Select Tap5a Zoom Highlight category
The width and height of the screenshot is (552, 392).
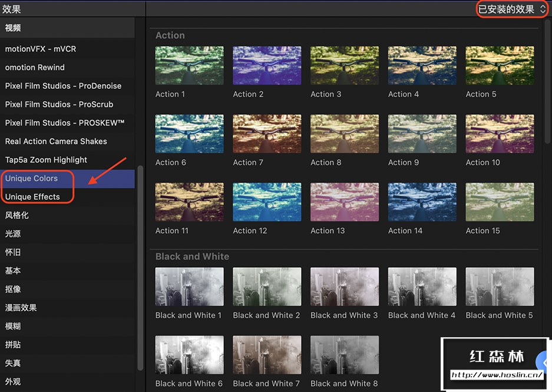pos(46,160)
